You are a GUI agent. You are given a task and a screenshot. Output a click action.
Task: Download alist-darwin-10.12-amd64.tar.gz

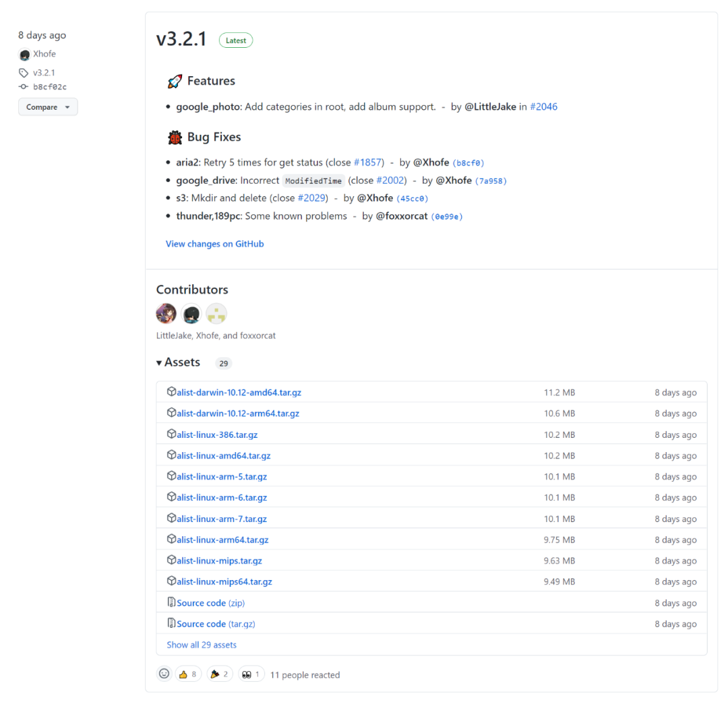pyautogui.click(x=239, y=393)
